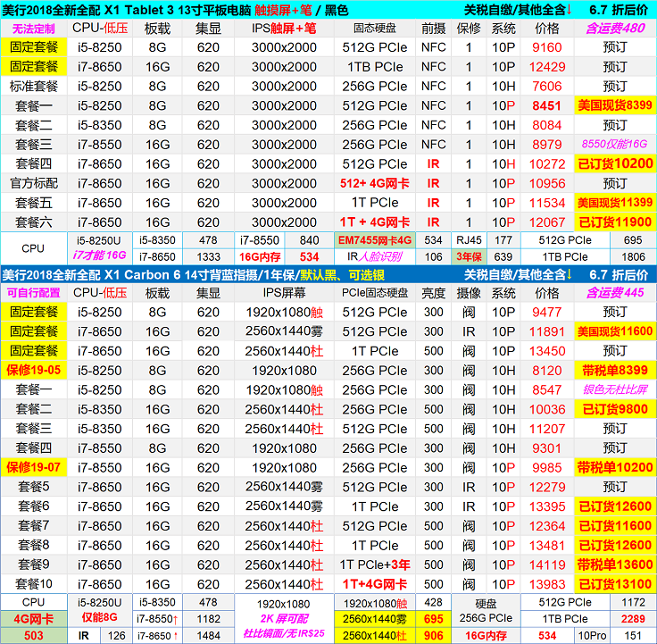Select the 保修19-05 row label
Viewport: 657px width, 644px height.
click(x=34, y=370)
